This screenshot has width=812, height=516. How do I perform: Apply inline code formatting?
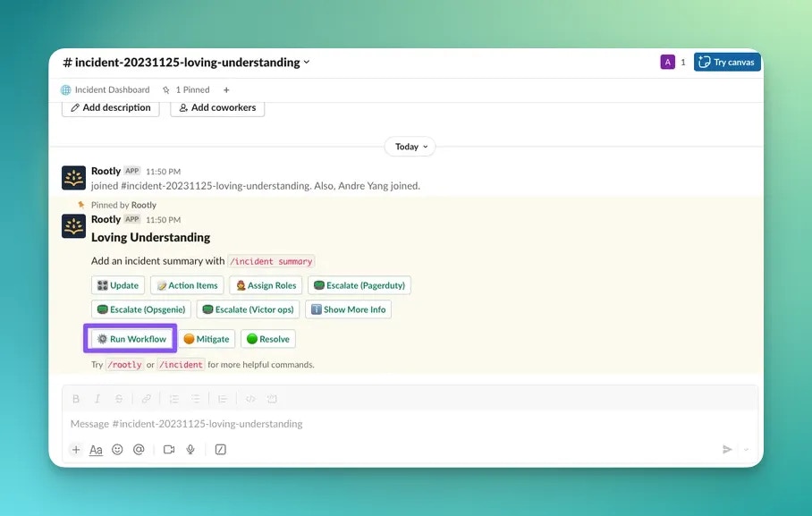pos(250,398)
